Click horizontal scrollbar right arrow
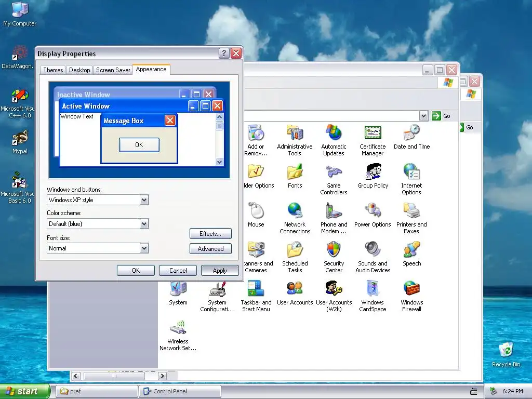 pyautogui.click(x=162, y=376)
